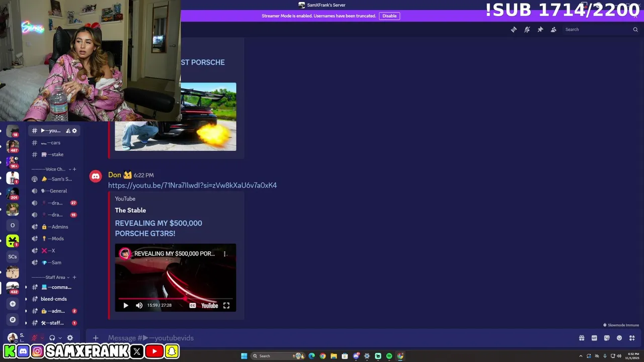Join voice channel with 27 badge
The image size is (644, 362).
(54, 203)
